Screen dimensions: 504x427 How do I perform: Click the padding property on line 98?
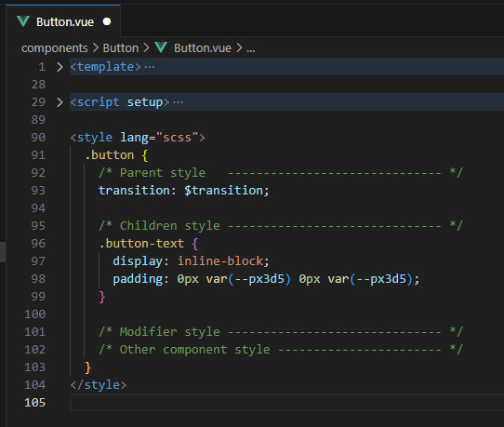pyautogui.click(x=138, y=279)
